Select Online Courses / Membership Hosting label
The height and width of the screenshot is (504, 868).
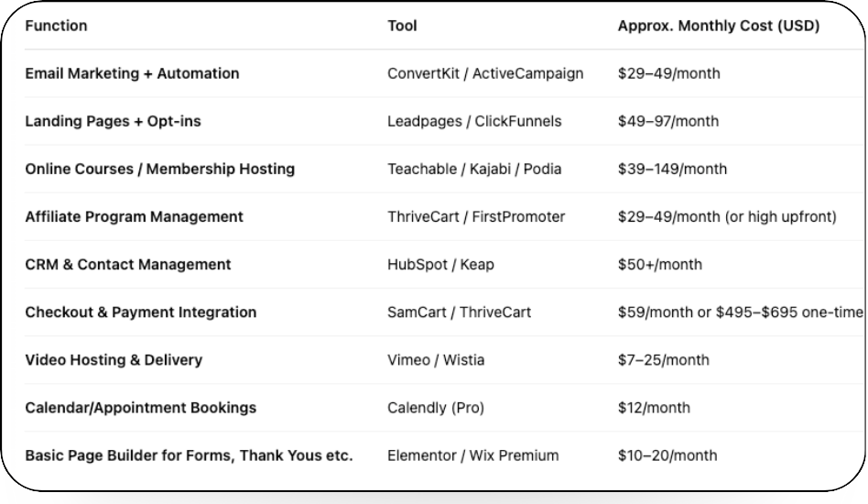159,169
